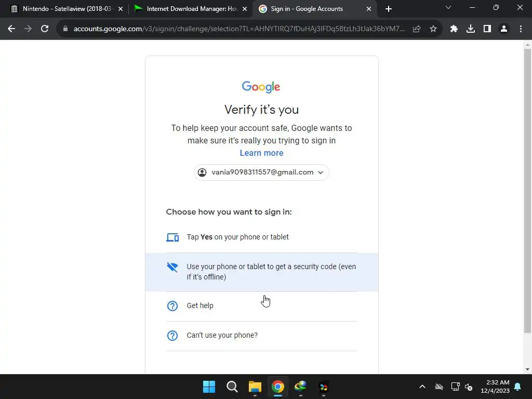The height and width of the screenshot is (399, 532).
Task: Close the Internet Download Manager tab
Action: pos(245,9)
